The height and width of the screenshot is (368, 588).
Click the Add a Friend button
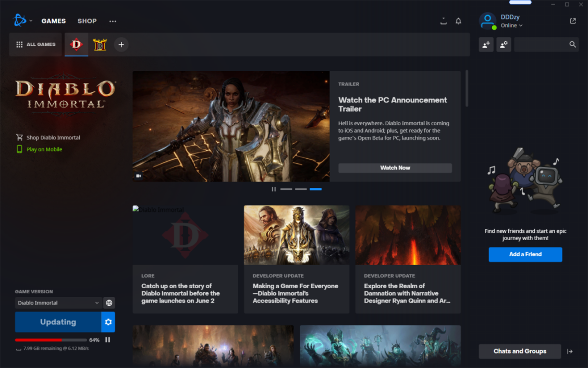525,254
